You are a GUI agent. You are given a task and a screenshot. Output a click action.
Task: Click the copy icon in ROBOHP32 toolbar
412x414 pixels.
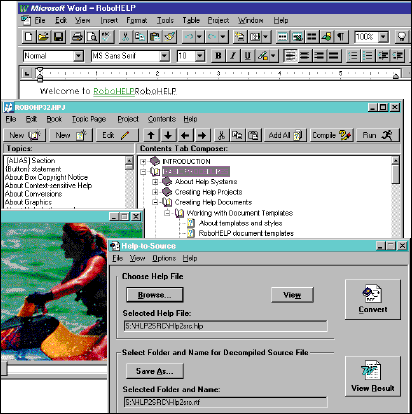(x=237, y=135)
